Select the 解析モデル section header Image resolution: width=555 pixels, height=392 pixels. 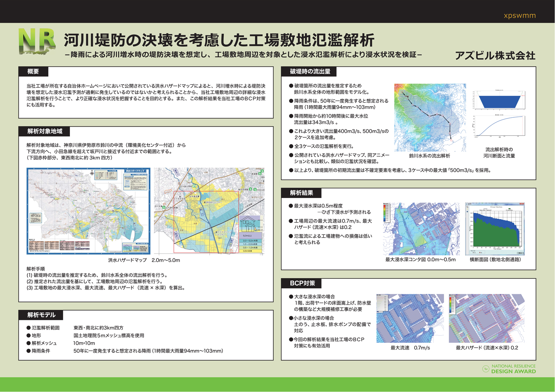coord(41,315)
